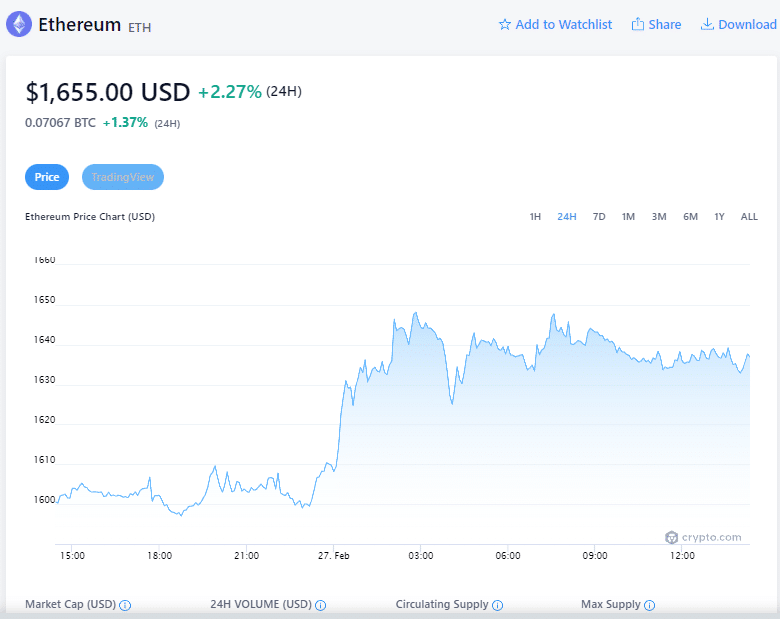Image resolution: width=780 pixels, height=619 pixels.
Task: Click the Market Cap (USD) label
Action: point(70,604)
